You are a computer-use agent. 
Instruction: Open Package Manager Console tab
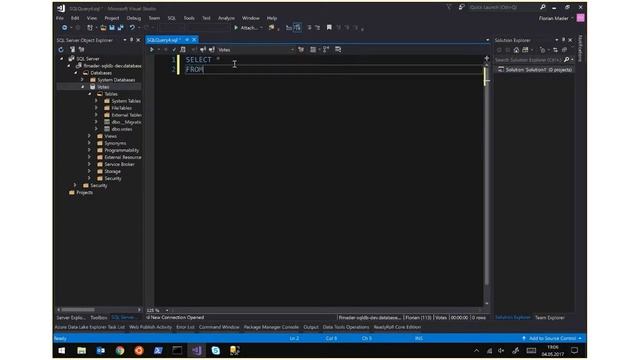[271, 327]
